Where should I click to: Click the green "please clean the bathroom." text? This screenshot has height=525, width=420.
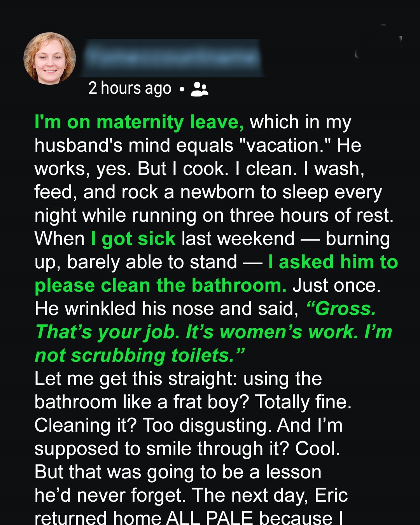pos(161,286)
